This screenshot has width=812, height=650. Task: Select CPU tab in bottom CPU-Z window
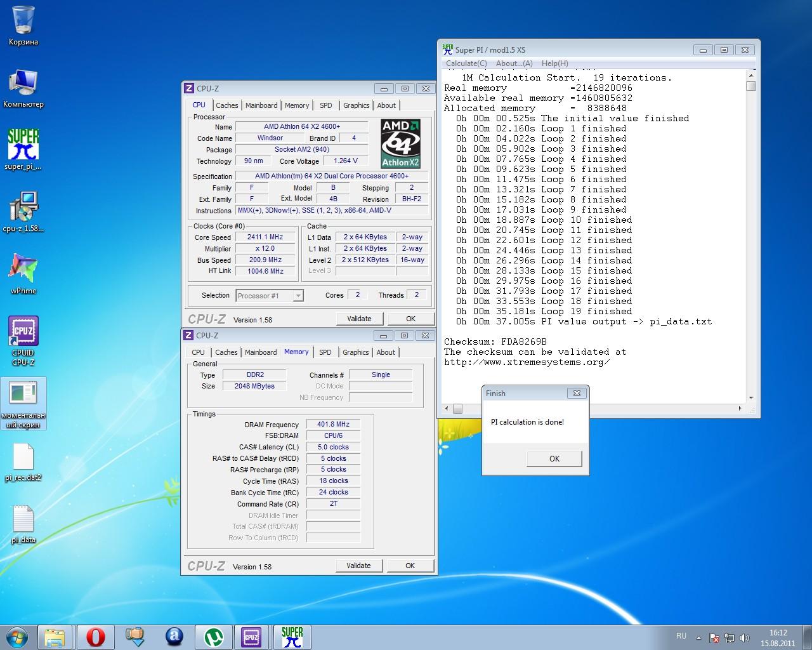[x=199, y=352]
